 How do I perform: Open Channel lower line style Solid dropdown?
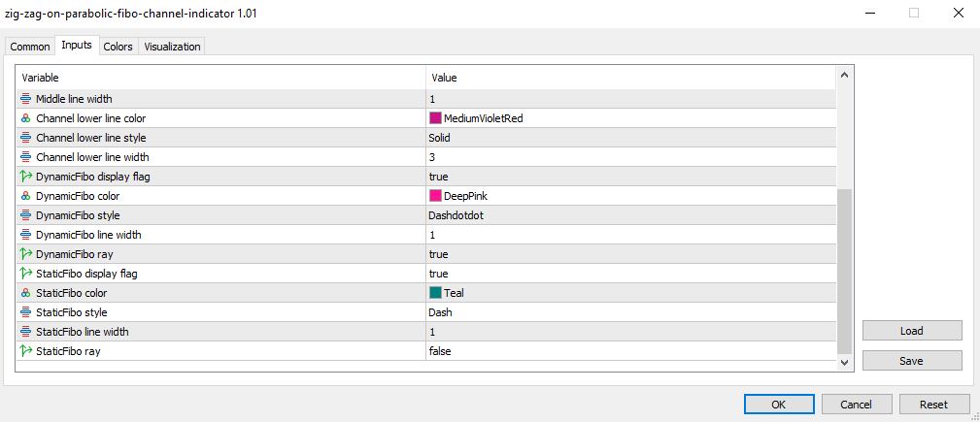(x=440, y=138)
